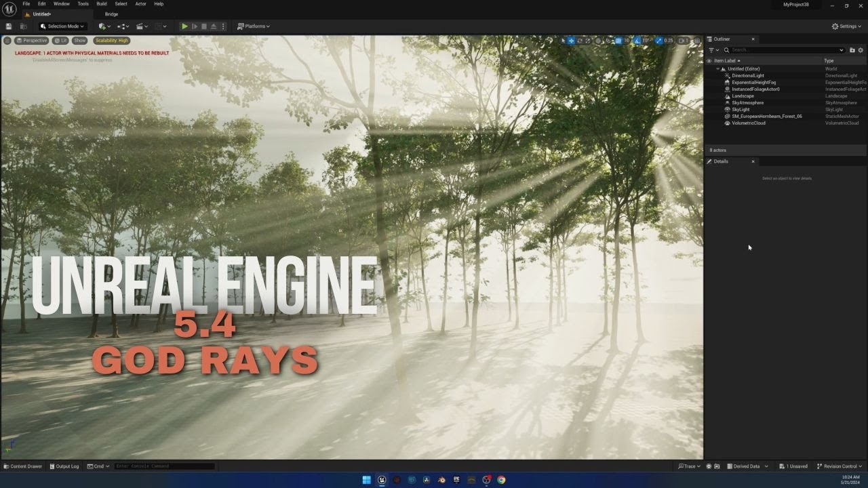Open play options three-dot menu
Image resolution: width=868 pixels, height=488 pixels.
(x=223, y=26)
